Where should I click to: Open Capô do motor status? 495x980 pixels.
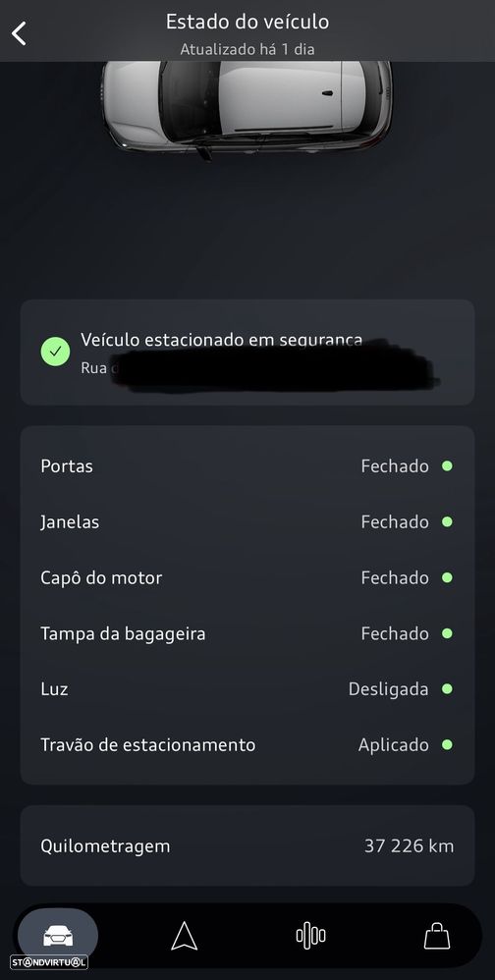[x=247, y=577]
